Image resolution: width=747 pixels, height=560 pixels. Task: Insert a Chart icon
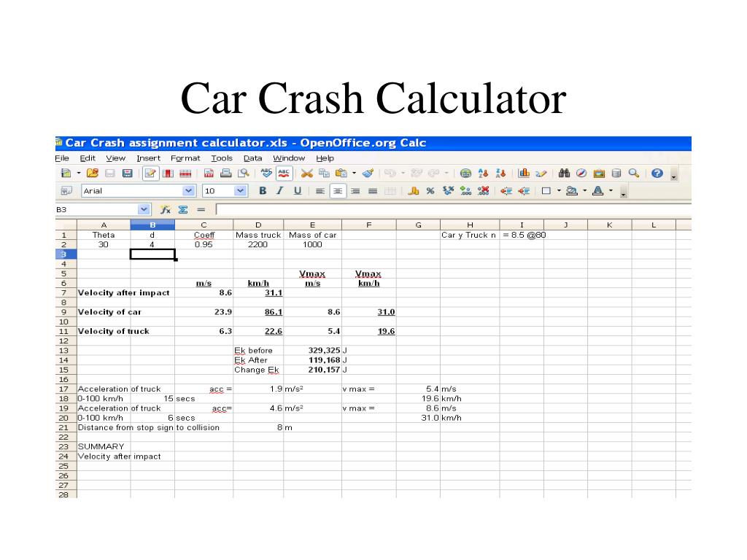click(524, 174)
